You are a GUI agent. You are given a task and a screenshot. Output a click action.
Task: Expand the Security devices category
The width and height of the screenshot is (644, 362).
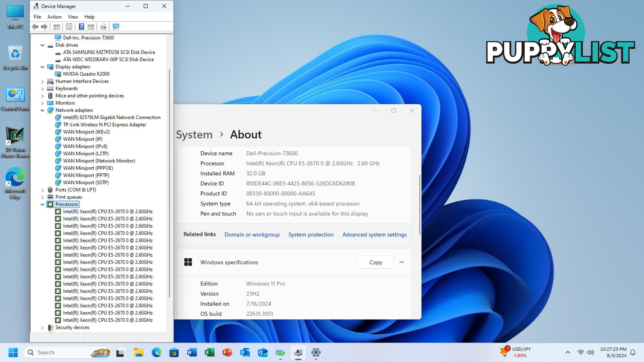pyautogui.click(x=42, y=328)
